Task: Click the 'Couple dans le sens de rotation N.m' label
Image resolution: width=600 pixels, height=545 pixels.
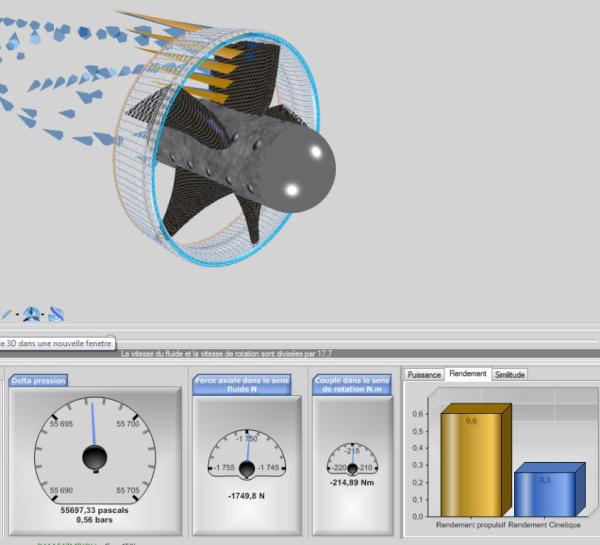Action: [352, 385]
